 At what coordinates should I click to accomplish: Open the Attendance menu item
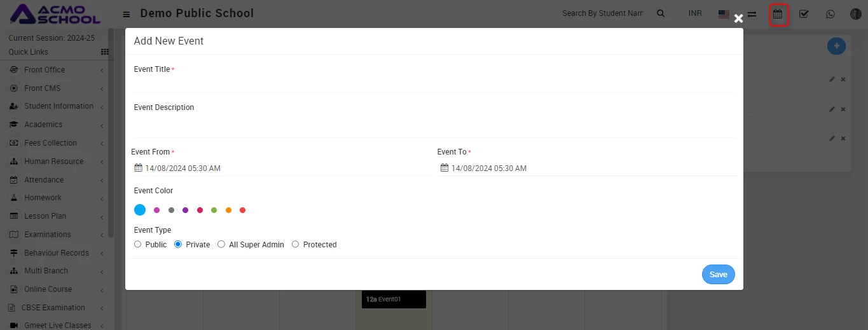(x=44, y=180)
